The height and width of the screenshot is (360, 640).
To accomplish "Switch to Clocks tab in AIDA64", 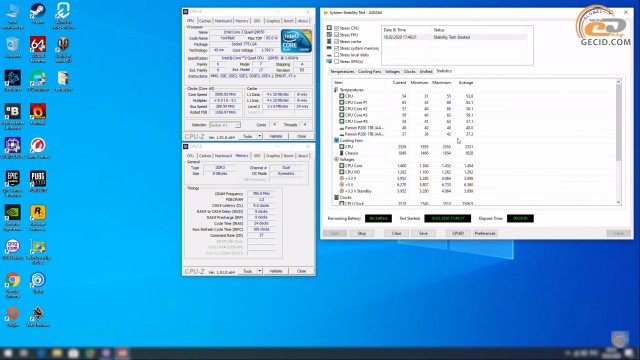I will tap(409, 71).
